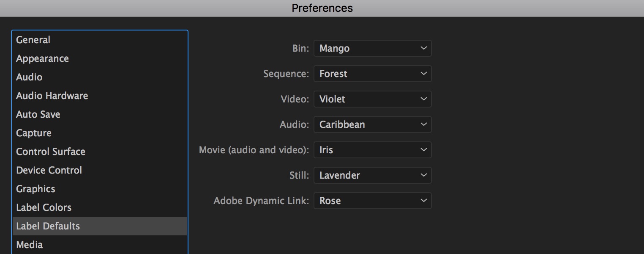Open the Movie (audio and video) dropdown showing Iris
644x254 pixels.
tap(372, 150)
